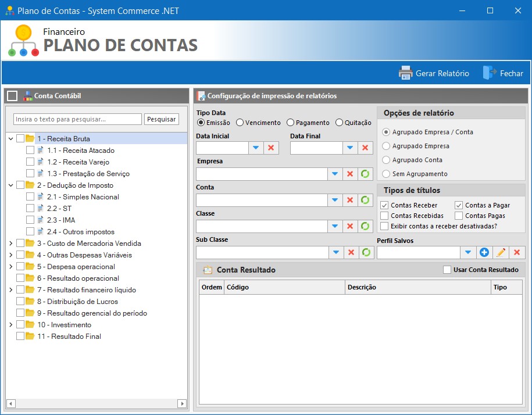Click the Pesquisar button

pyautogui.click(x=161, y=119)
